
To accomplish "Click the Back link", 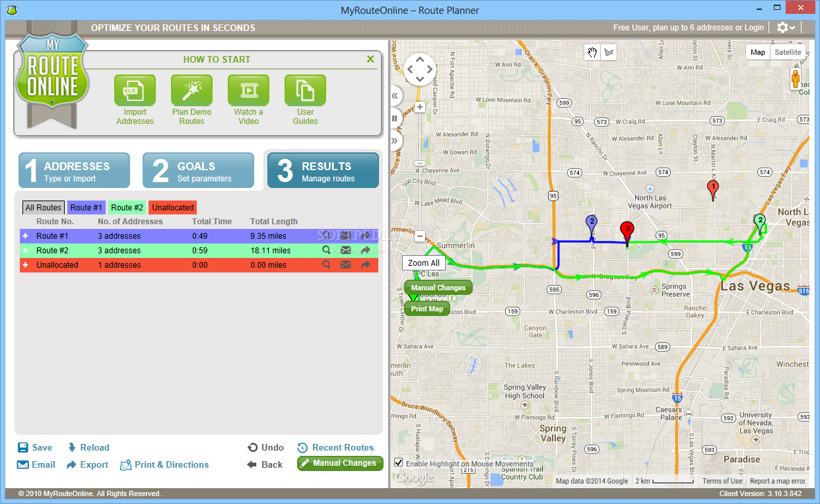I will pos(265,464).
